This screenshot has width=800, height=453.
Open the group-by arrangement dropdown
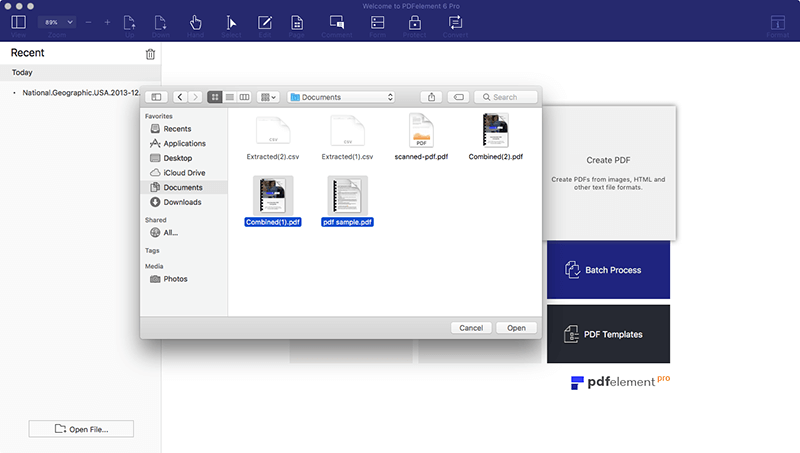268,97
